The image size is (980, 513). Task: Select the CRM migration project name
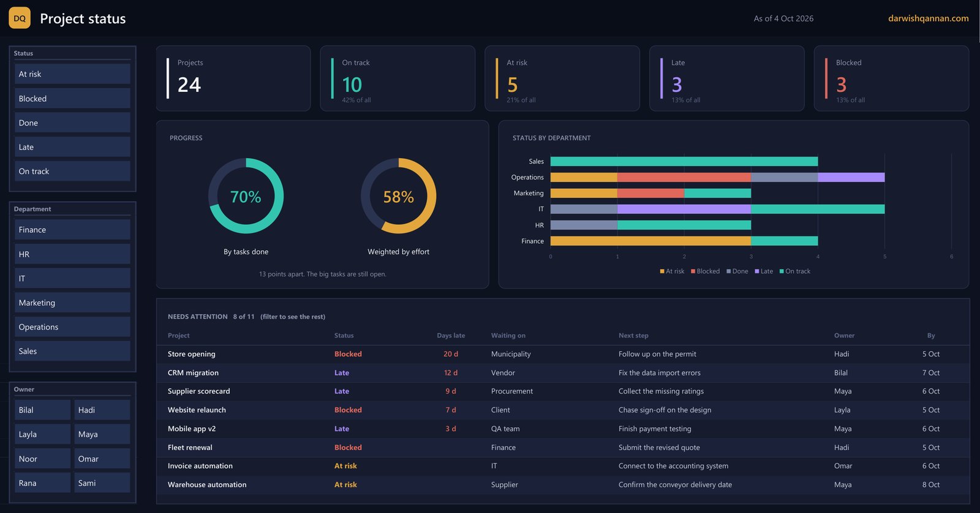tap(193, 373)
